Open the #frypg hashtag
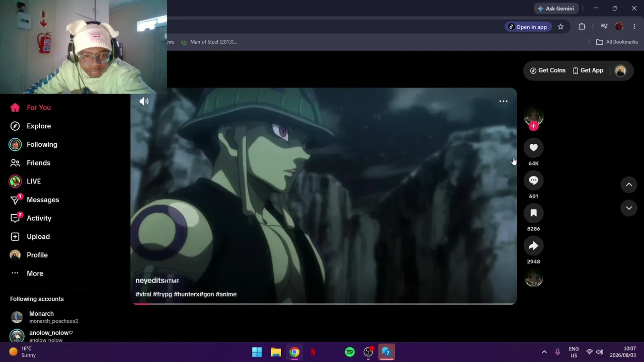The width and height of the screenshot is (644, 362). pos(163,294)
